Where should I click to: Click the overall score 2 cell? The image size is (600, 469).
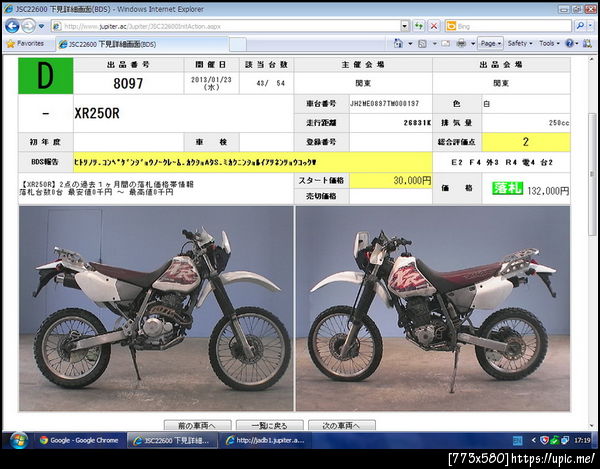click(526, 142)
